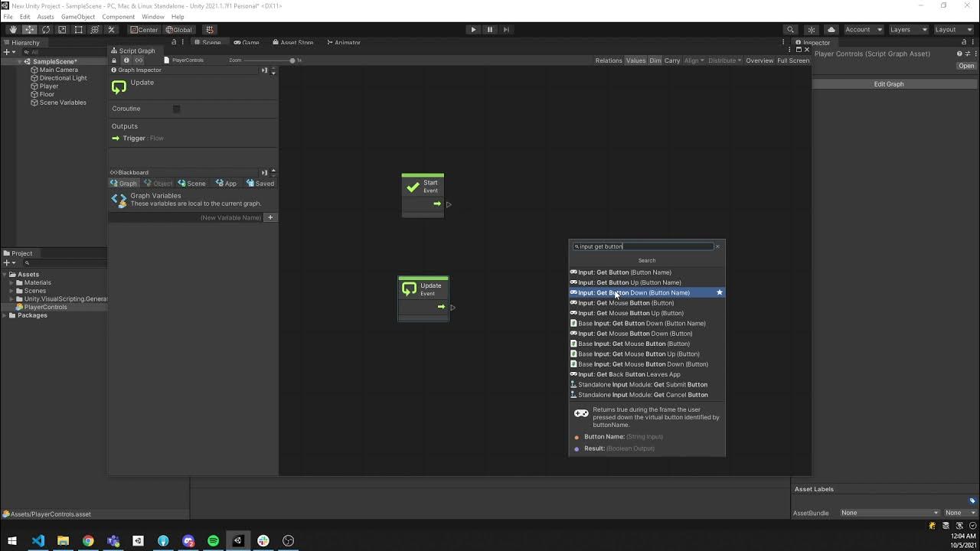980x551 pixels.
Task: Open the Component menu
Action: pos(118,17)
